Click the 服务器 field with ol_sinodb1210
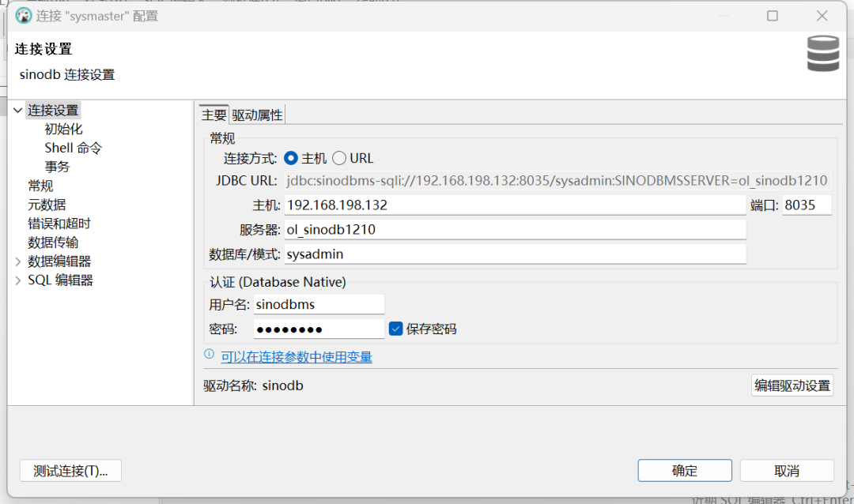The height and width of the screenshot is (504, 854). [515, 230]
